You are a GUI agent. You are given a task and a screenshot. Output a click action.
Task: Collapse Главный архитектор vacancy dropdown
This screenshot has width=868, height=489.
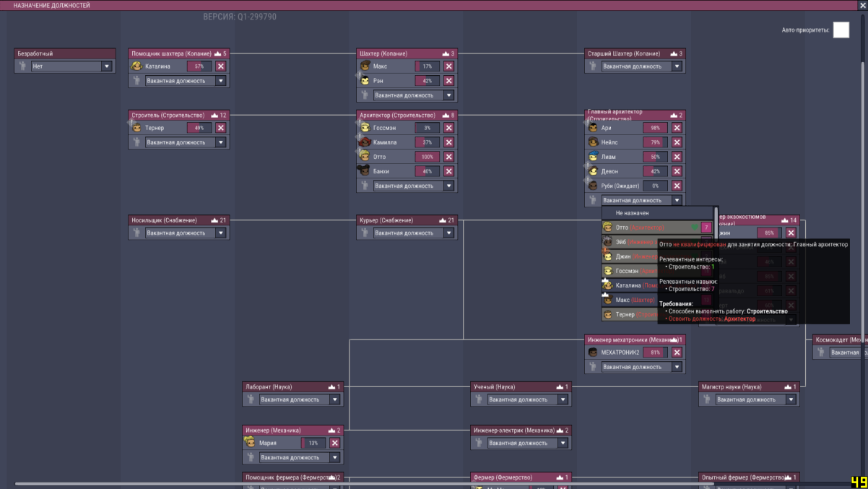(x=642, y=200)
